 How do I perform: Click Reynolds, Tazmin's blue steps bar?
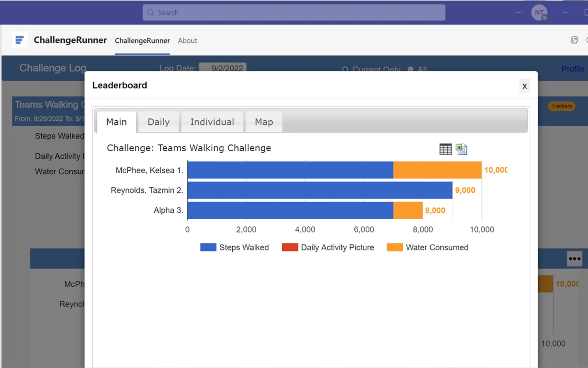[x=320, y=190]
